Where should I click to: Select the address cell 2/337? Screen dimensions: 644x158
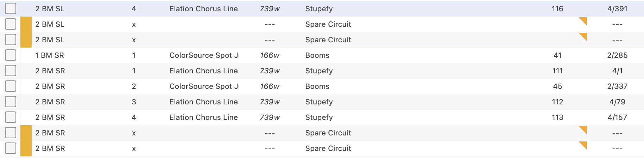617,86
